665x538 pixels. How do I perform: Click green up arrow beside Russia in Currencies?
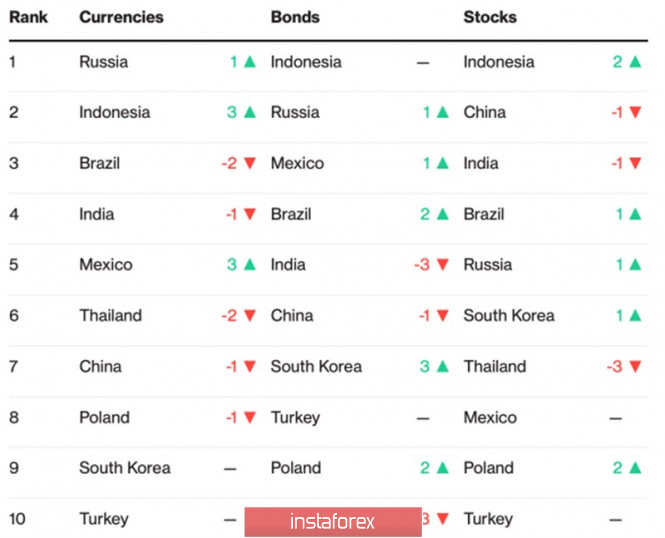[x=250, y=62]
